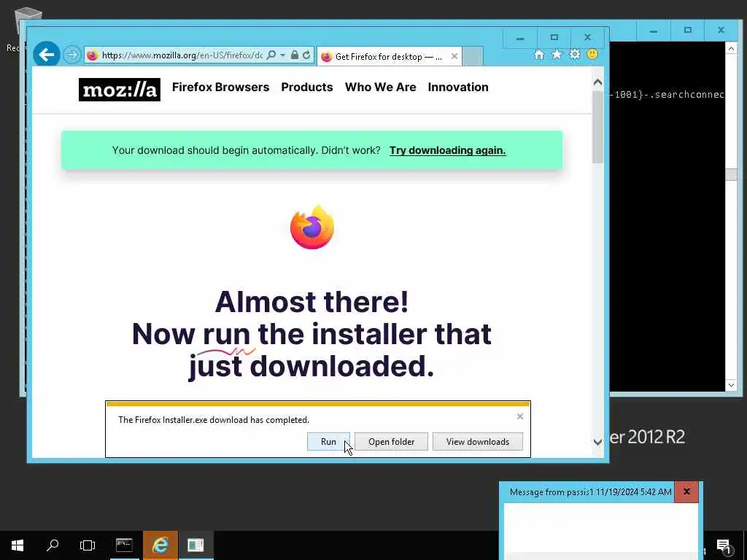Dismiss the download notification bar
Screen dimensions: 747x560
click(519, 416)
